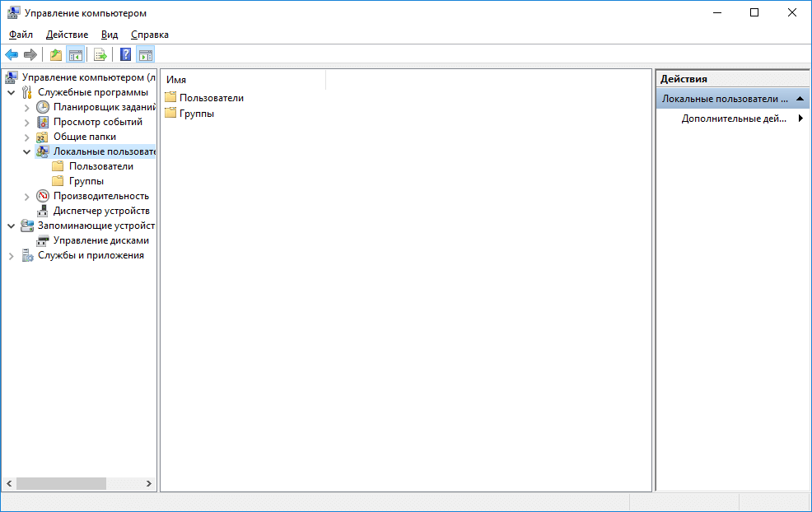Image resolution: width=812 pixels, height=512 pixels.
Task: Collapse the Служебные программы node
Action: [x=12, y=93]
